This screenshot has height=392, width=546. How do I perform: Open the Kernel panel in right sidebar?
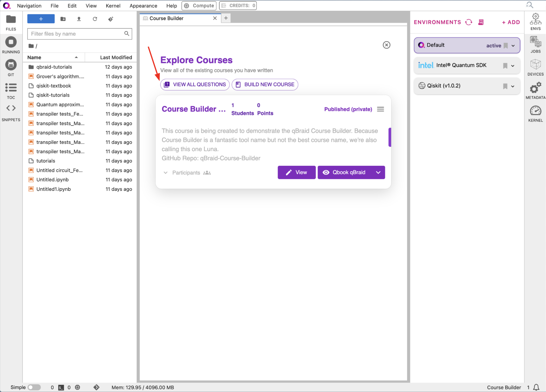(535, 114)
